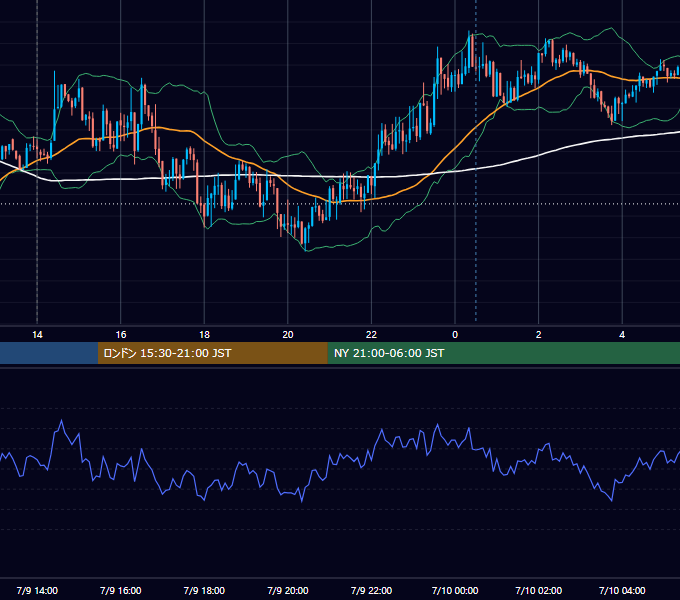Viewport: 680px width, 600px height.
Task: Click the 7/10 00:00 date label
Action: point(455,590)
